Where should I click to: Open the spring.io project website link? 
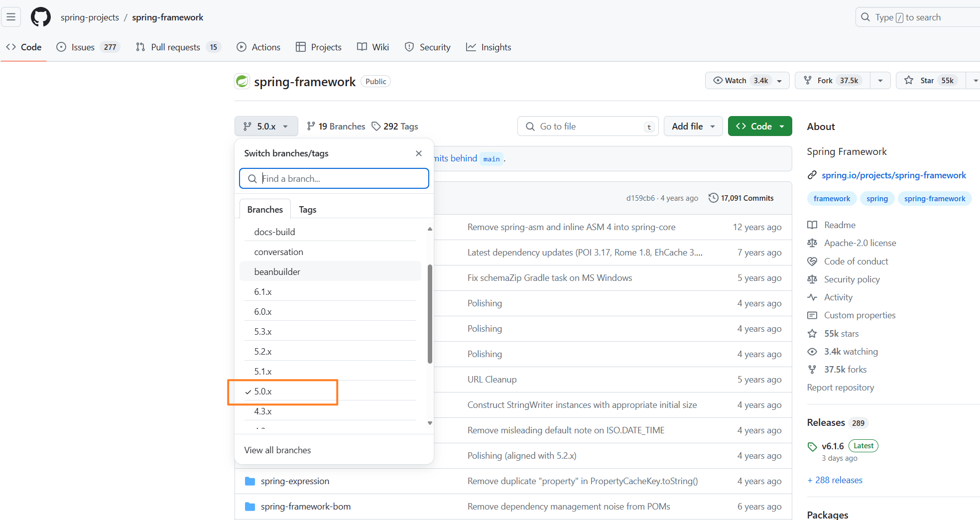893,175
